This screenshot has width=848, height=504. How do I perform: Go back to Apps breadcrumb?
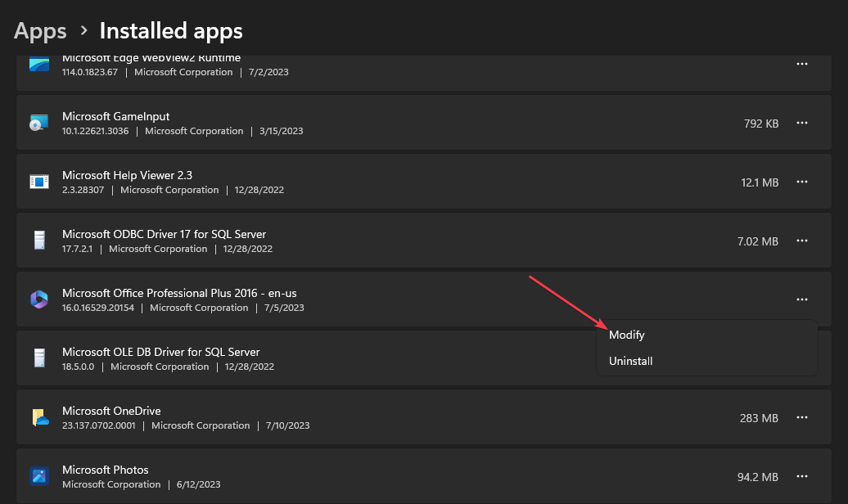pyautogui.click(x=40, y=31)
